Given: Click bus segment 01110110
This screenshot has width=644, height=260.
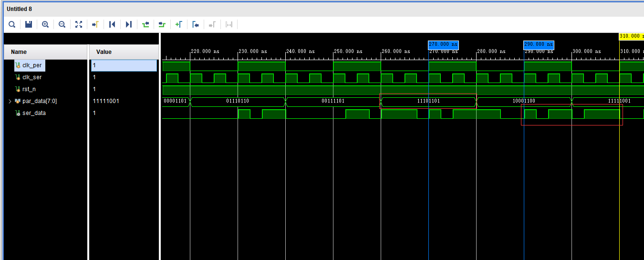Looking at the screenshot, I should pyautogui.click(x=238, y=101).
